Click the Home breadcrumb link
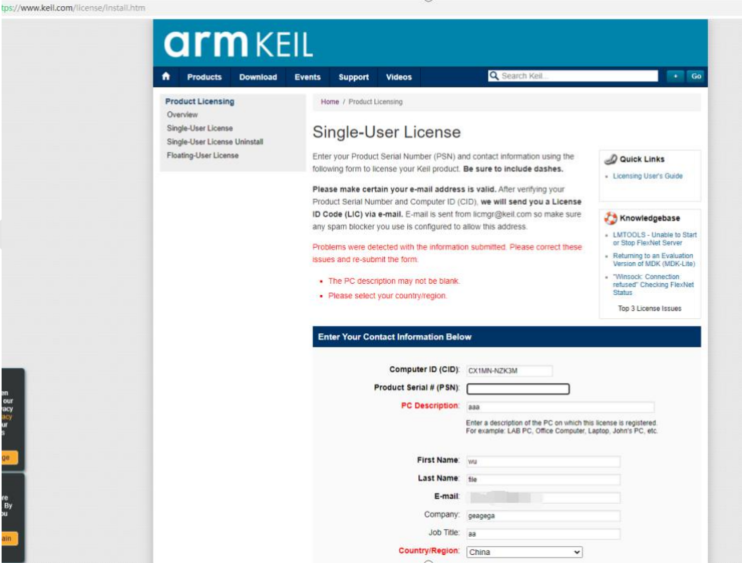 pos(330,102)
